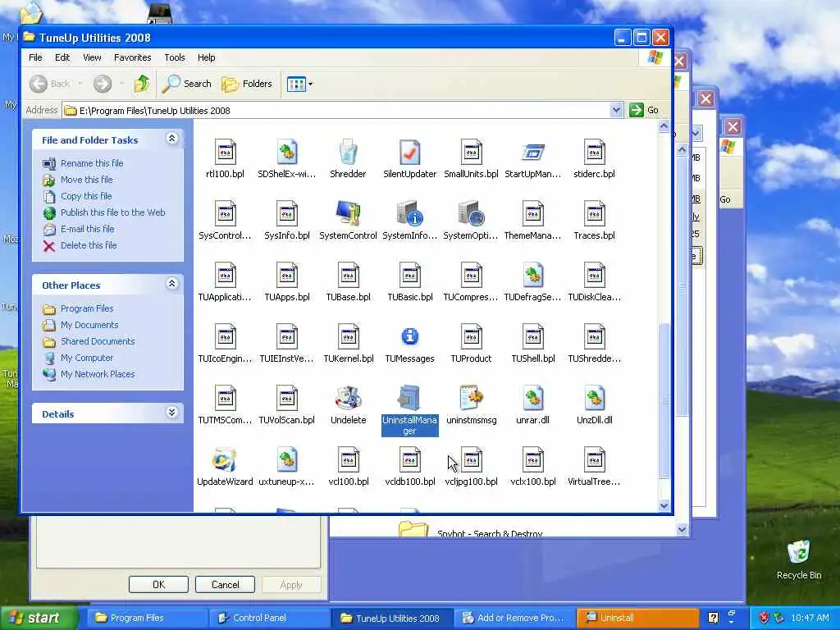Screen dimensions: 840x630
Task: Switch to Add or Remove Pro... taskbar button
Action: tap(514, 618)
